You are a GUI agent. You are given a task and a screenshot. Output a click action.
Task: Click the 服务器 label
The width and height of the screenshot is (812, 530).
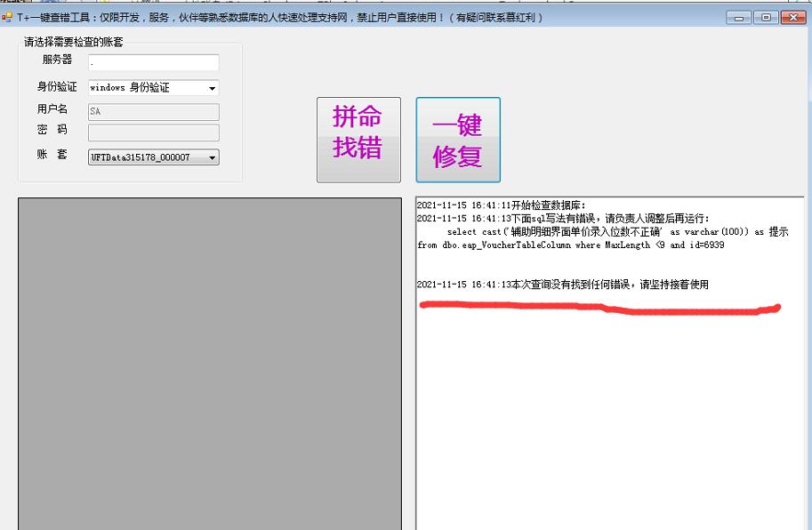pyautogui.click(x=57, y=60)
